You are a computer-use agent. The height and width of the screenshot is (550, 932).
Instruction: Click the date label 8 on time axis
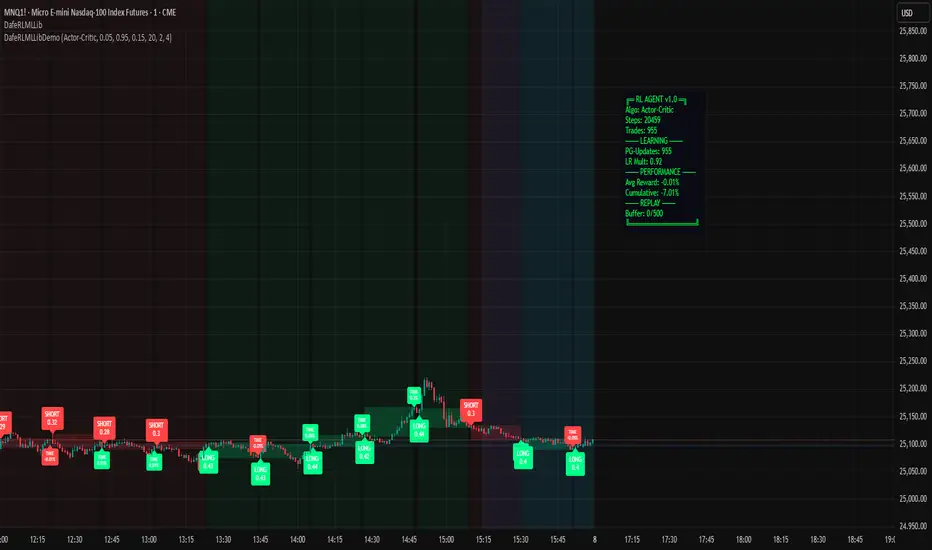coord(594,540)
